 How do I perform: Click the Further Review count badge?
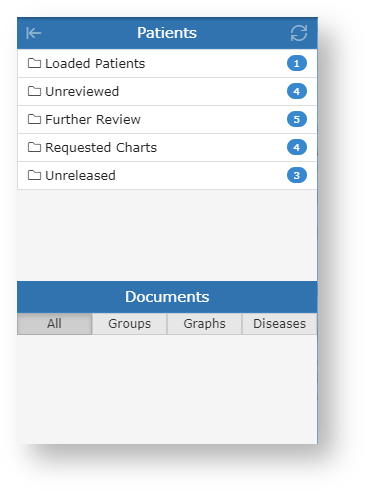point(297,119)
